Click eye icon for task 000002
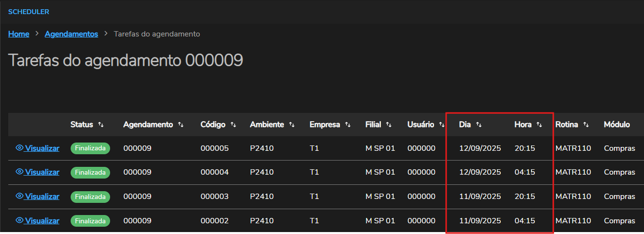Image resolution: width=644 pixels, height=234 pixels. click(x=19, y=220)
